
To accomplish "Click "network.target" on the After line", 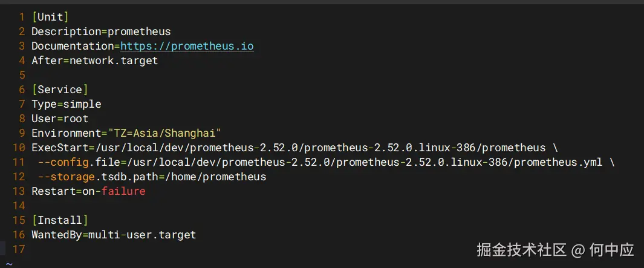I will coord(114,60).
